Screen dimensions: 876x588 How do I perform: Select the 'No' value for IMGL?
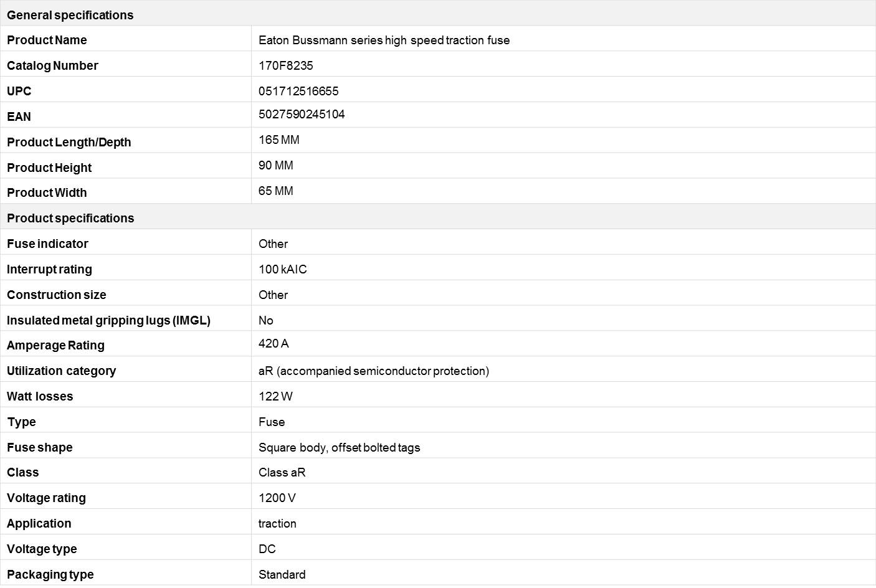coord(265,320)
